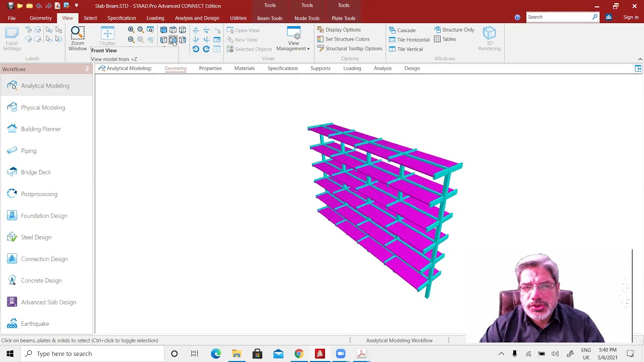Open the Steel Design workflow

pyautogui.click(x=46, y=237)
